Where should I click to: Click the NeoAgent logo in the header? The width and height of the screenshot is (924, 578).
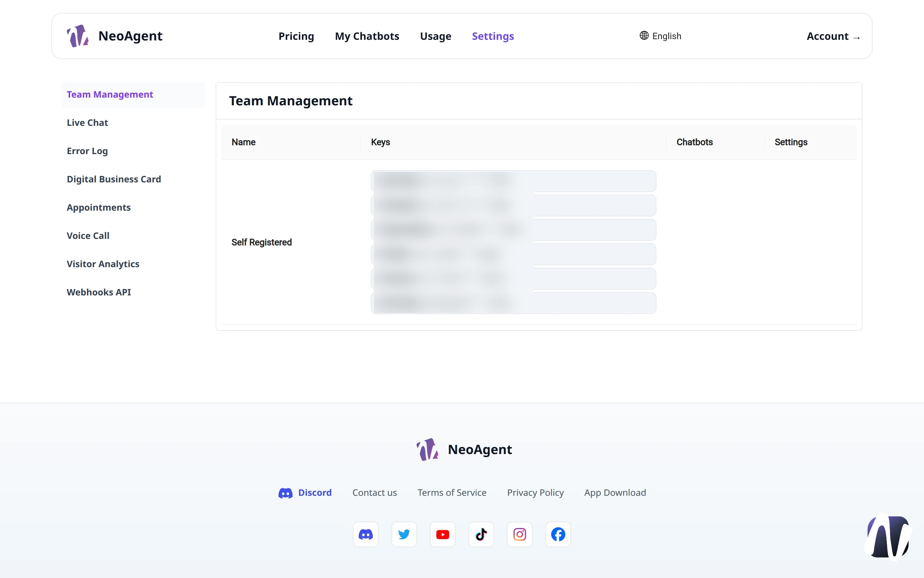pyautogui.click(x=78, y=36)
